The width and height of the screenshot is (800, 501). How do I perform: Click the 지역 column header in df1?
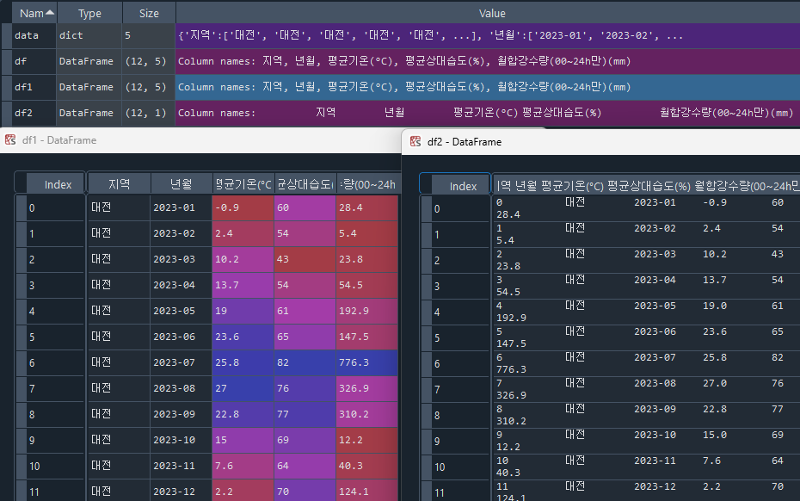pos(119,184)
